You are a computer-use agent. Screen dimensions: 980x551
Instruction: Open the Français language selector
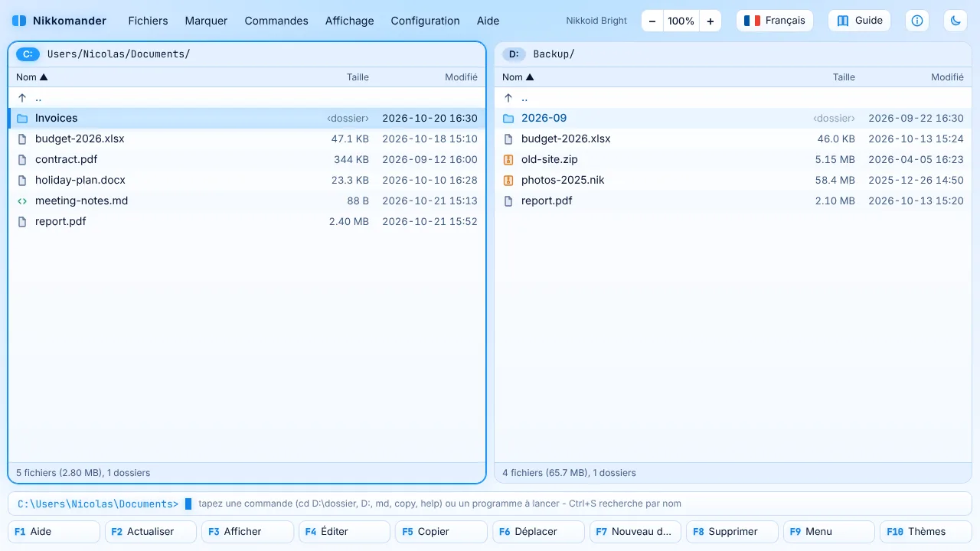pyautogui.click(x=775, y=21)
